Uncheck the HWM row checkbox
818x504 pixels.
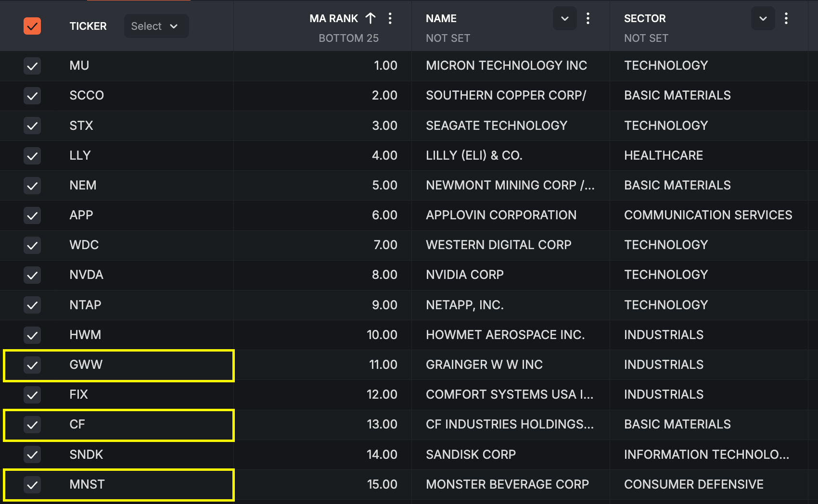tap(32, 335)
